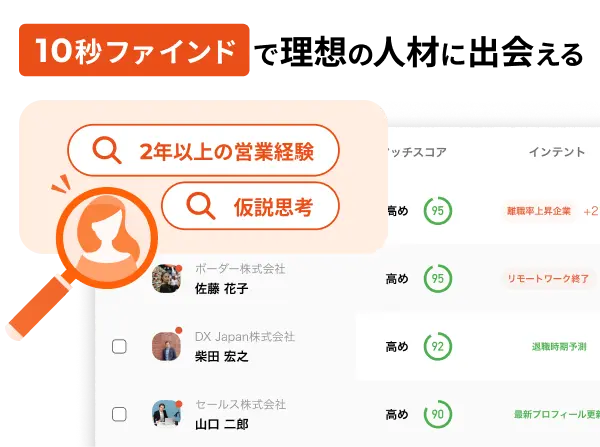This screenshot has width=600, height=447.
Task: Open 柴田 宏之's profile avatar
Action: (166, 346)
